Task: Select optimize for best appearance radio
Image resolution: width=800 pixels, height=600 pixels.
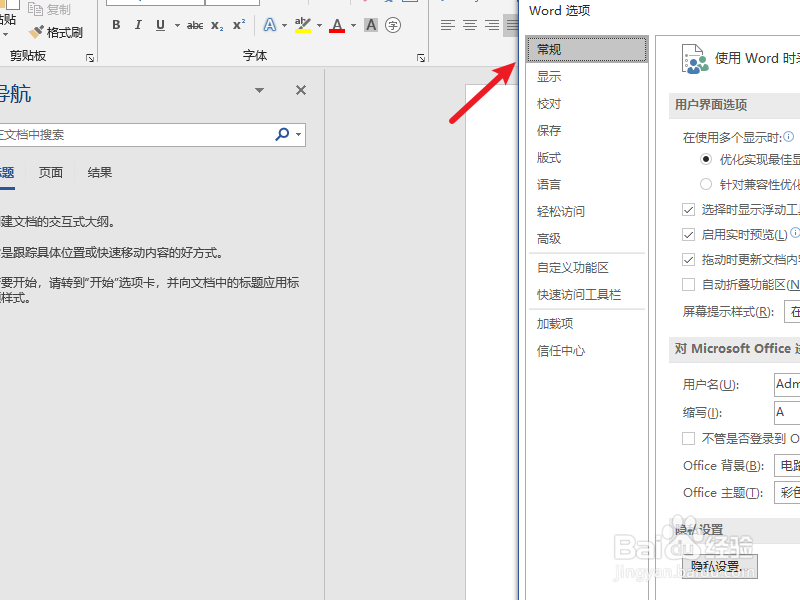Action: [x=706, y=159]
